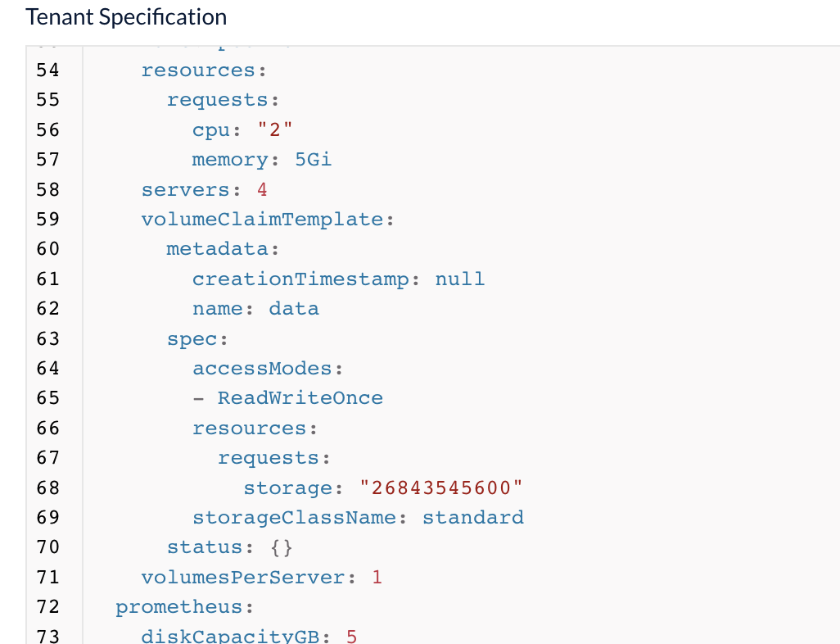The height and width of the screenshot is (644, 840).
Task: Click the ReadWriteOnce list entry
Action: tap(300, 397)
